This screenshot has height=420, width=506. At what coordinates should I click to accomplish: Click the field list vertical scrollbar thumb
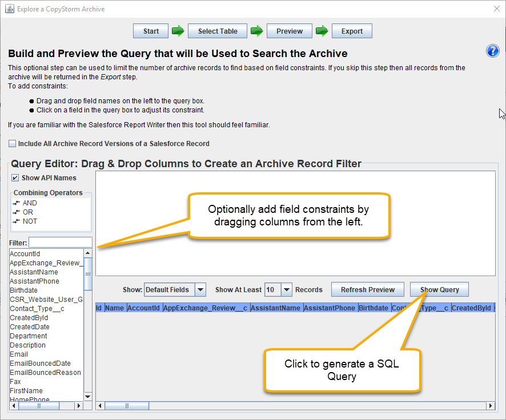tap(88, 274)
